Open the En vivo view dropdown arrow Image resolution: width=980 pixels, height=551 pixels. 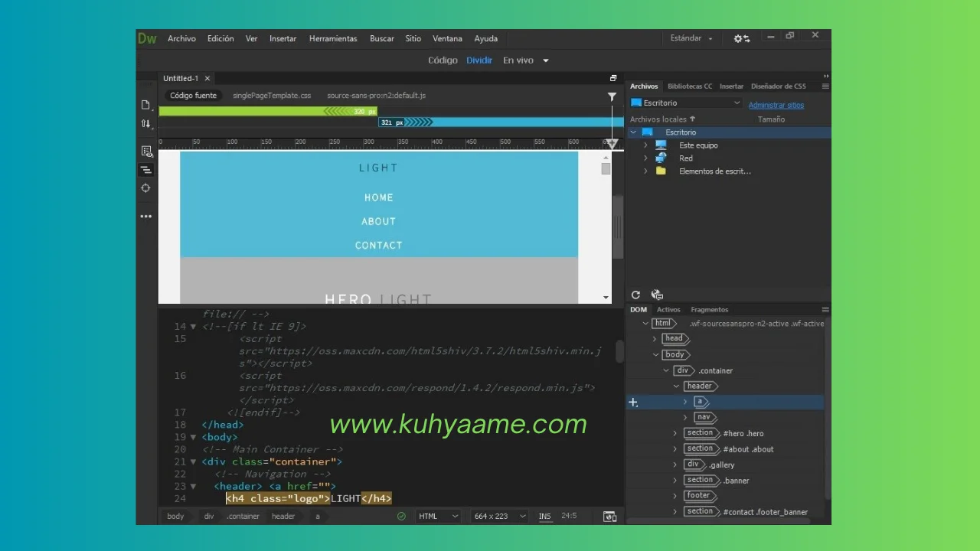pyautogui.click(x=546, y=60)
